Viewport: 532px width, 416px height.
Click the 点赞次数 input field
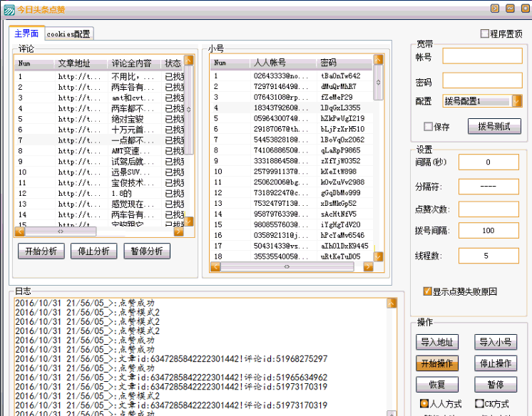coord(488,209)
